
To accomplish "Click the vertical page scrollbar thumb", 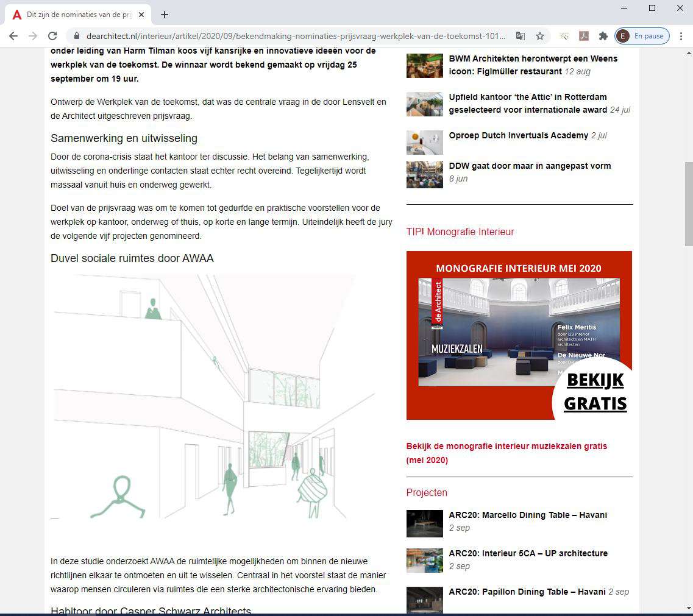I will pyautogui.click(x=688, y=203).
